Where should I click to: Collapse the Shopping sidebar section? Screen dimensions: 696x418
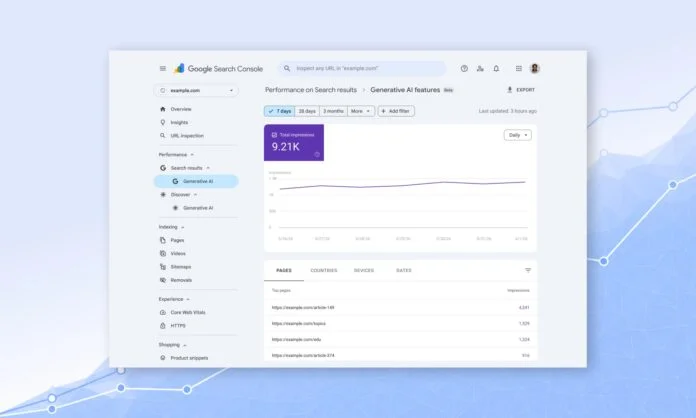[x=185, y=345]
